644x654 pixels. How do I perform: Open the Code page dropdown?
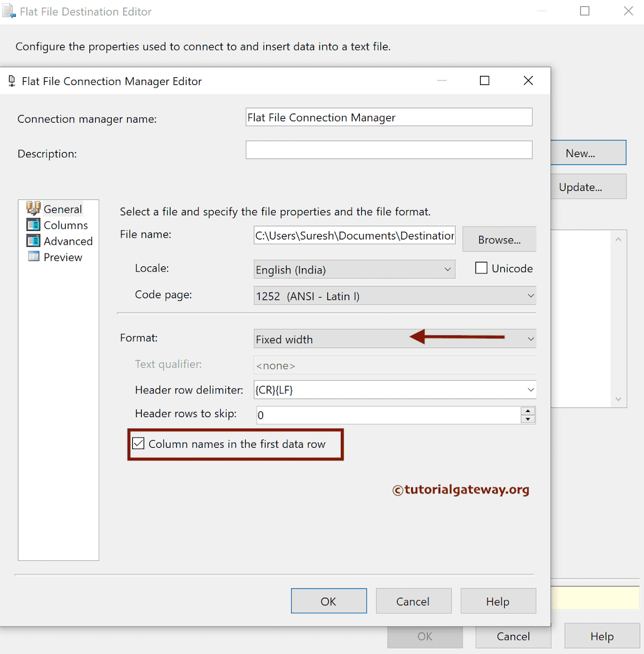530,295
